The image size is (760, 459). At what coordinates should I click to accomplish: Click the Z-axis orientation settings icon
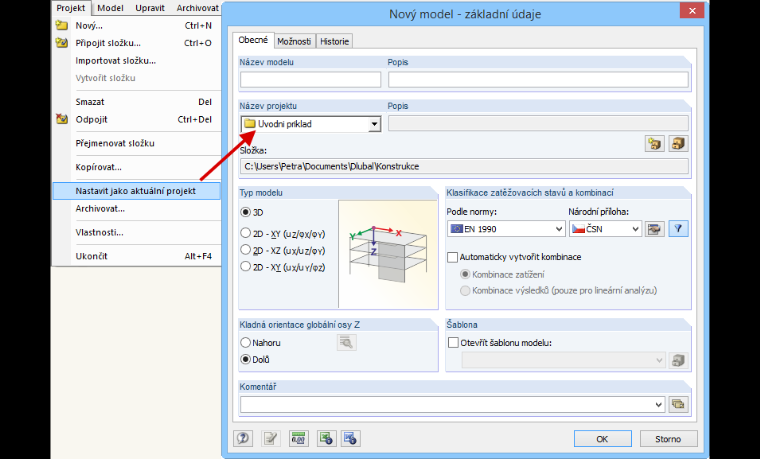[x=347, y=343]
